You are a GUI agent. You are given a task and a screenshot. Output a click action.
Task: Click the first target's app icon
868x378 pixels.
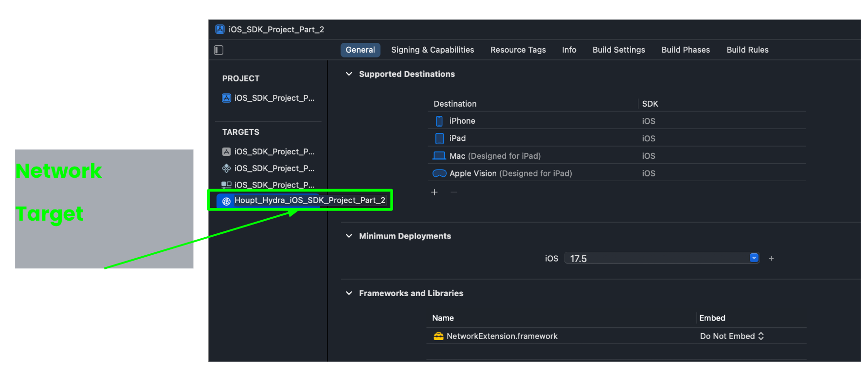pyautogui.click(x=226, y=151)
